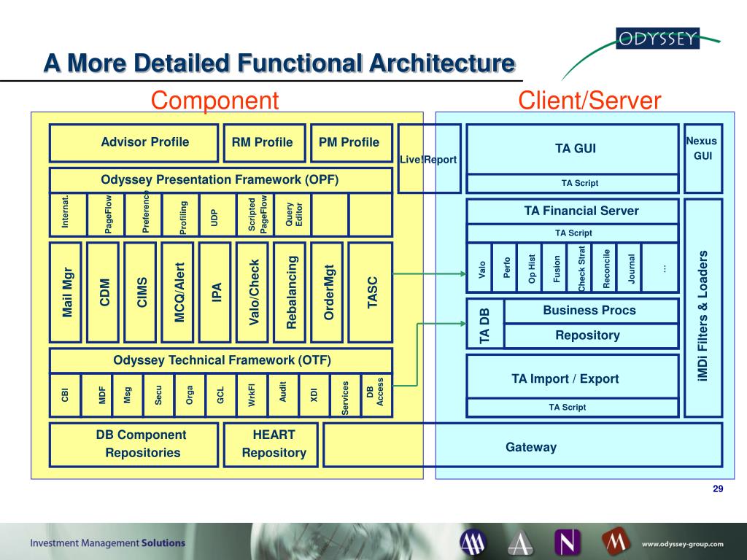
Task: Select the Profiling module box
Action: pos(181,215)
